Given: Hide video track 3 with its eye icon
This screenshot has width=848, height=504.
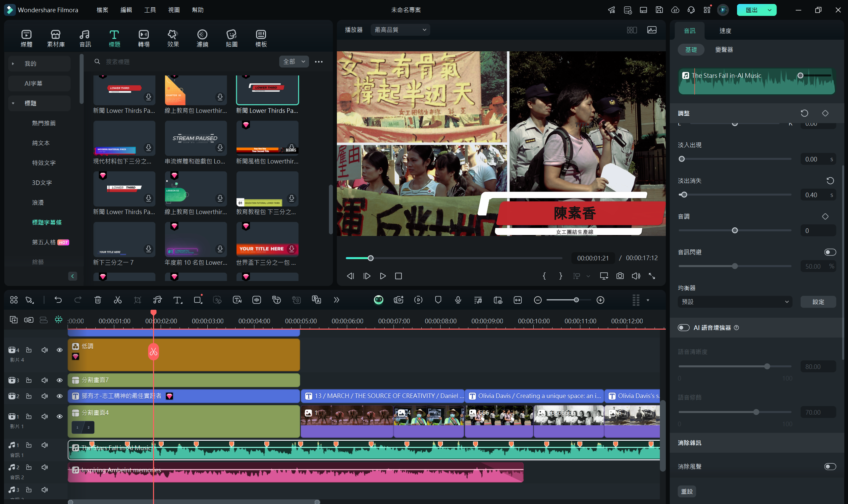Looking at the screenshot, I should pyautogui.click(x=60, y=380).
